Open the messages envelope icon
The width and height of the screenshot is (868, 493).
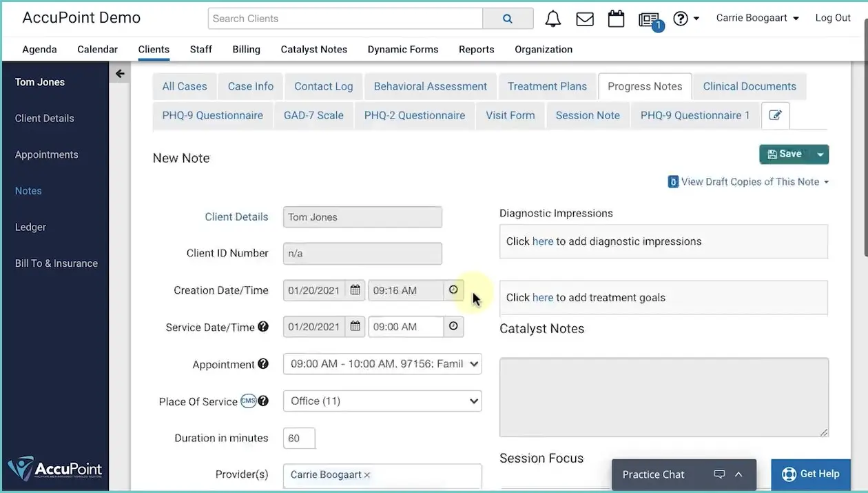point(584,19)
